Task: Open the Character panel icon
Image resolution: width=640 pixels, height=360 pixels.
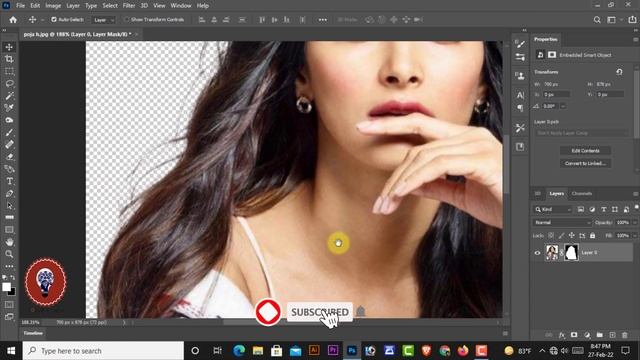Action: tap(520, 95)
